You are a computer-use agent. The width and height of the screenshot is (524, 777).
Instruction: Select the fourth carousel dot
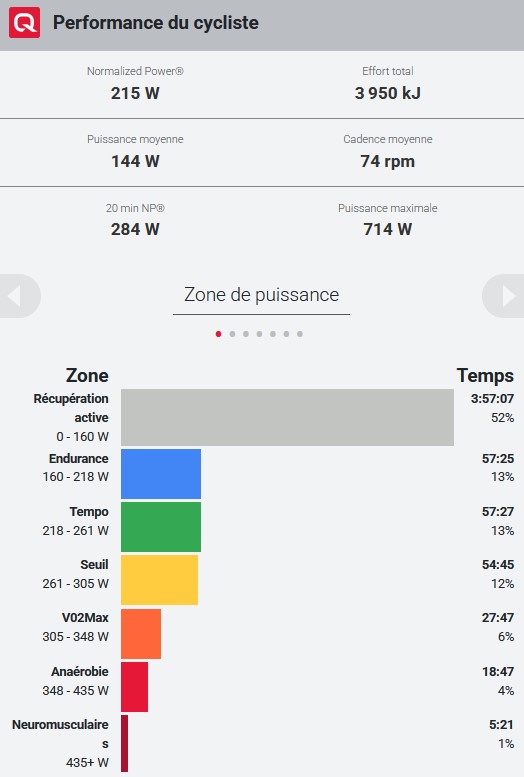[x=259, y=334]
